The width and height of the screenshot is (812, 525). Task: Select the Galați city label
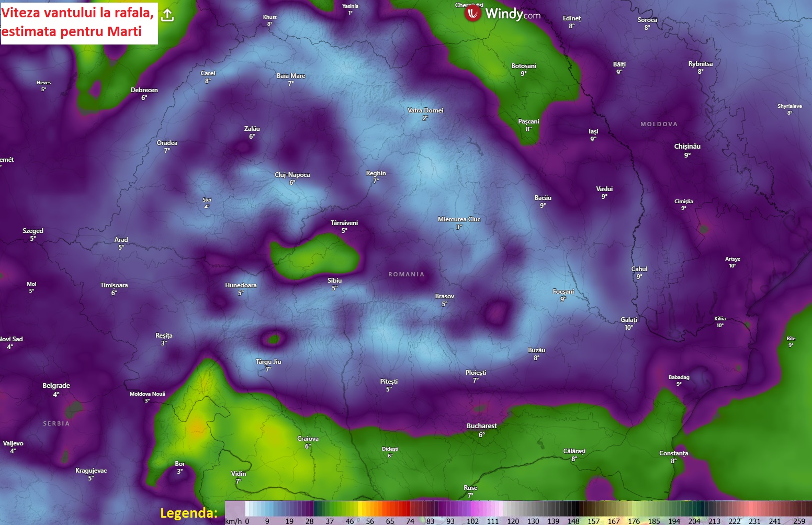[x=629, y=320]
